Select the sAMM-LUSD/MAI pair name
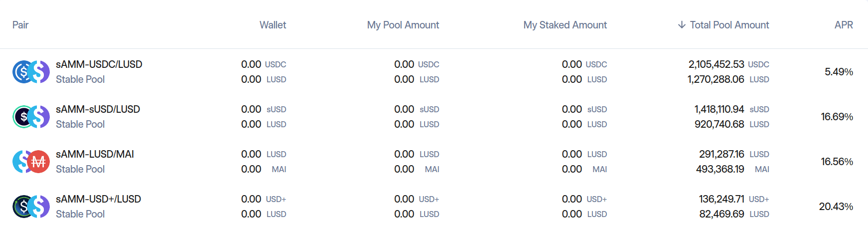Viewport: 868px width, 233px height. [95, 154]
